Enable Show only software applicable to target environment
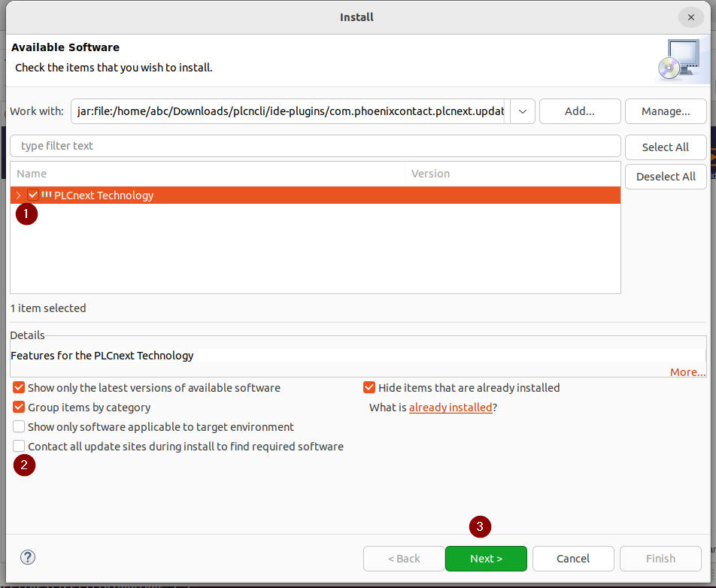 [x=19, y=427]
